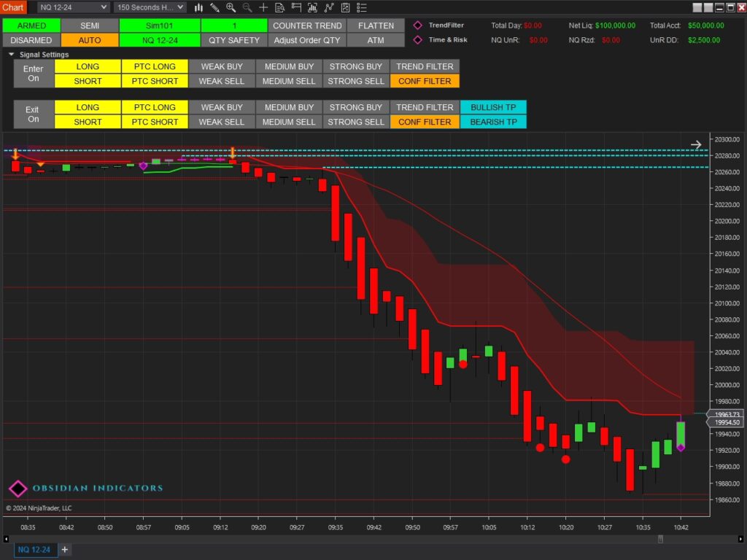Select the drawing tools pencil icon
This screenshot has height=560, width=747.
214,7
